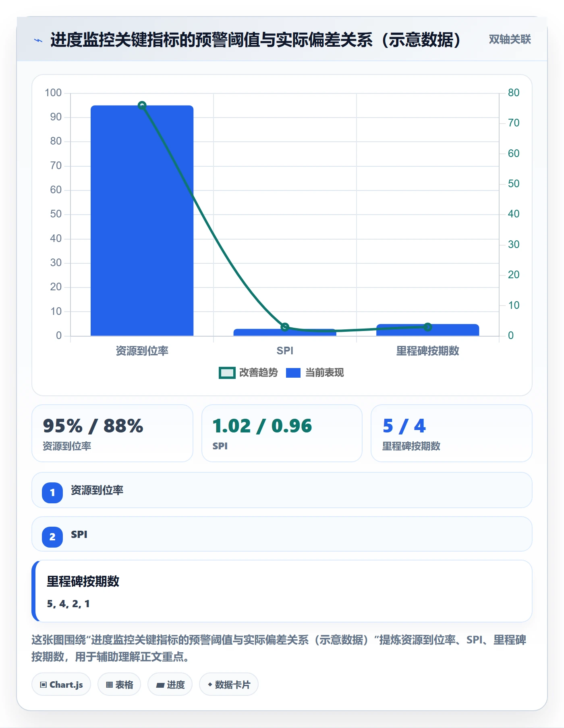Viewport: 564px width, 728px height.
Task: Click the 当前表现 legend label
Action: 325,373
